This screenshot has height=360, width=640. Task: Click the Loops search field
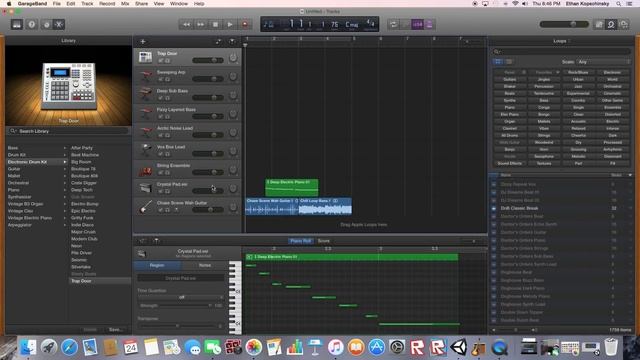click(x=562, y=51)
